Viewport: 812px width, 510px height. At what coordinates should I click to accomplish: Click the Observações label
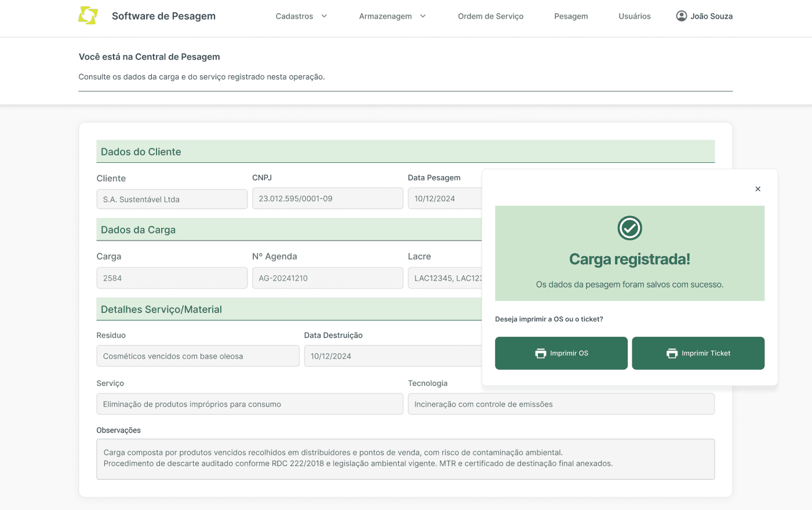118,430
